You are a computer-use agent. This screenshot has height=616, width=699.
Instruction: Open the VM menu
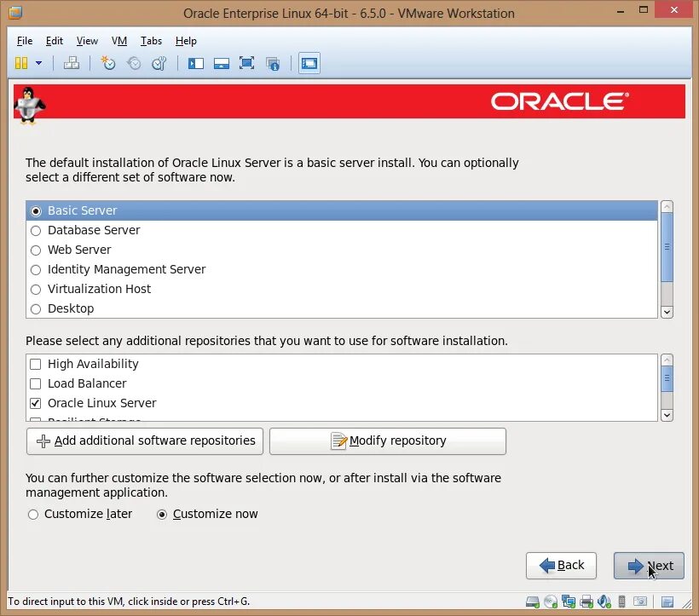point(119,41)
